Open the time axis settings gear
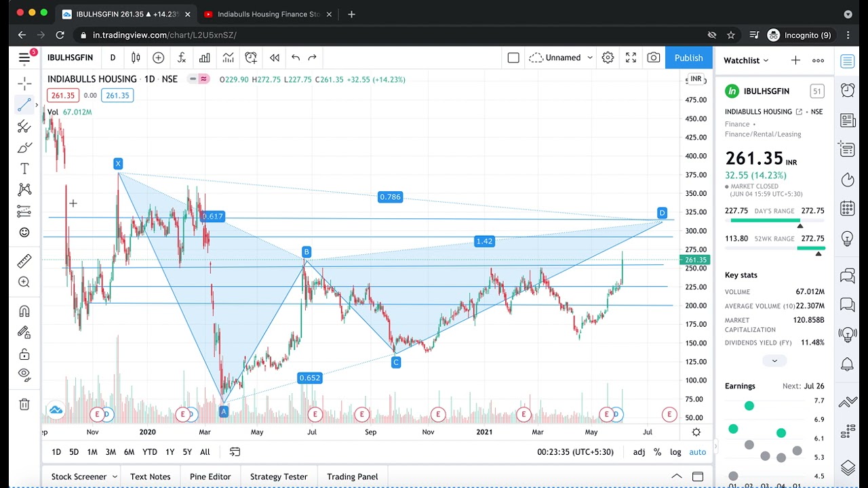 click(x=696, y=432)
